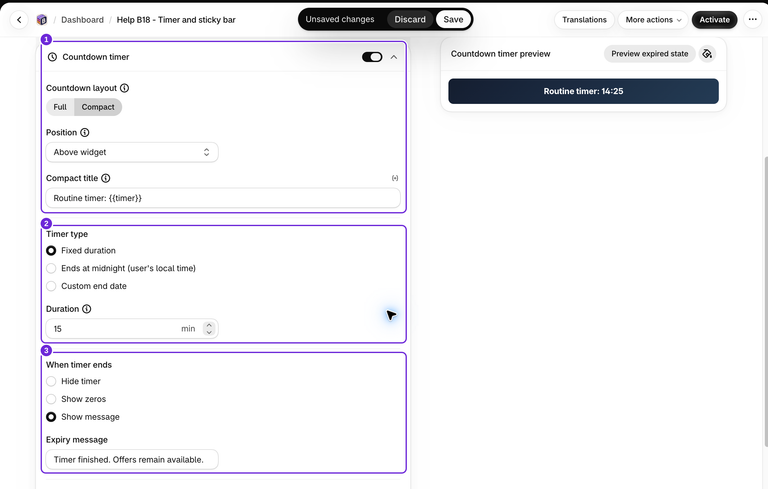Click the Timer type label
The width and height of the screenshot is (768, 489).
click(67, 234)
